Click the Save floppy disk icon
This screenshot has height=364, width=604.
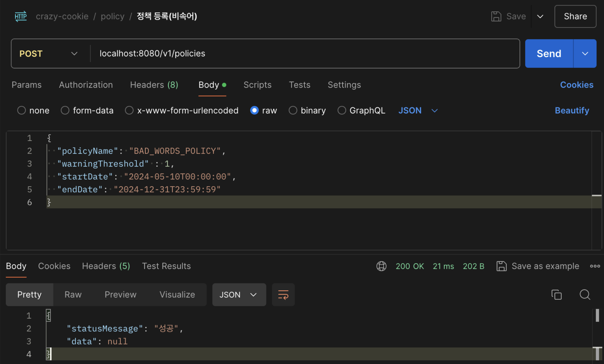496,16
